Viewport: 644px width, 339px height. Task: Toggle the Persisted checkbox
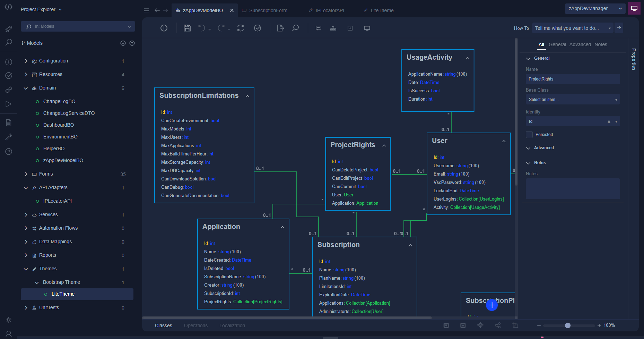(x=529, y=135)
